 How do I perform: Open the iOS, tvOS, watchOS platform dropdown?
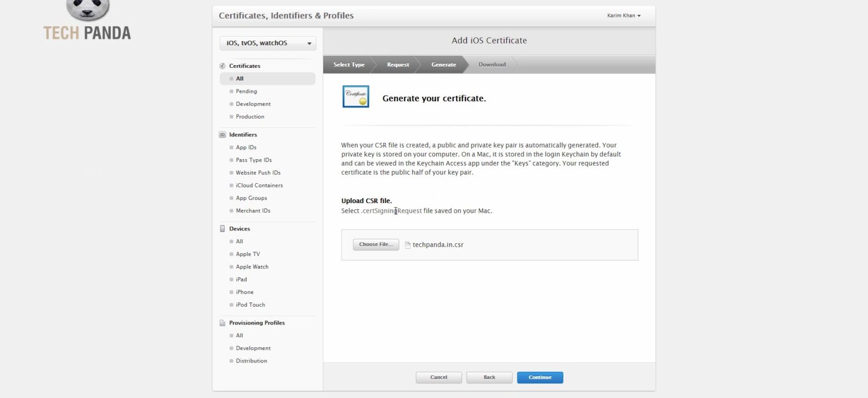click(268, 43)
